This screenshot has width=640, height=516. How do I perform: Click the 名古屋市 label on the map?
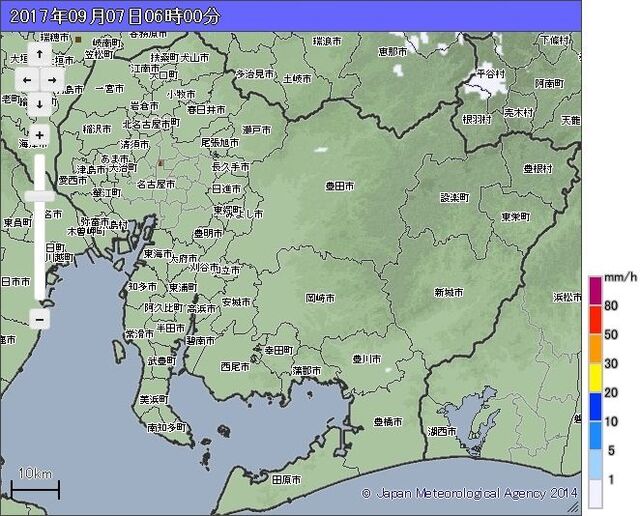tap(156, 185)
